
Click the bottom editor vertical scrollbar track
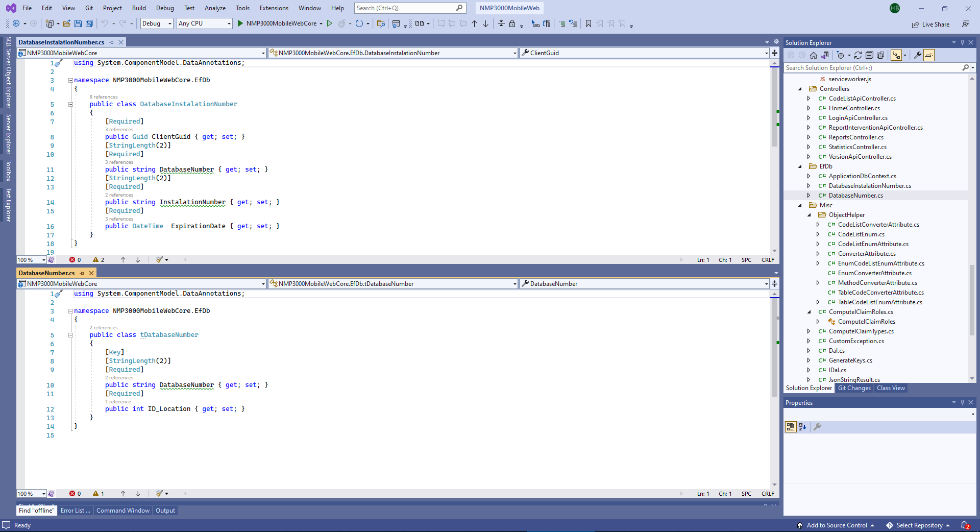coord(775,391)
